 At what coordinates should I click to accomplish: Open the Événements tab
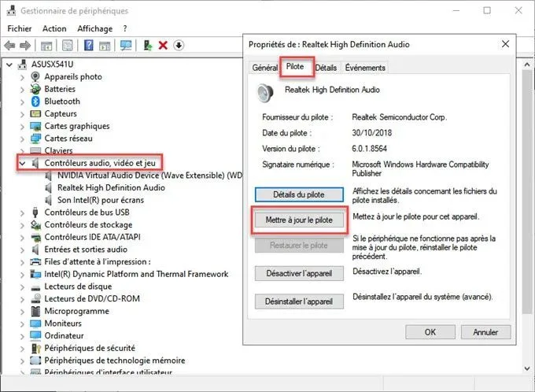[365, 68]
